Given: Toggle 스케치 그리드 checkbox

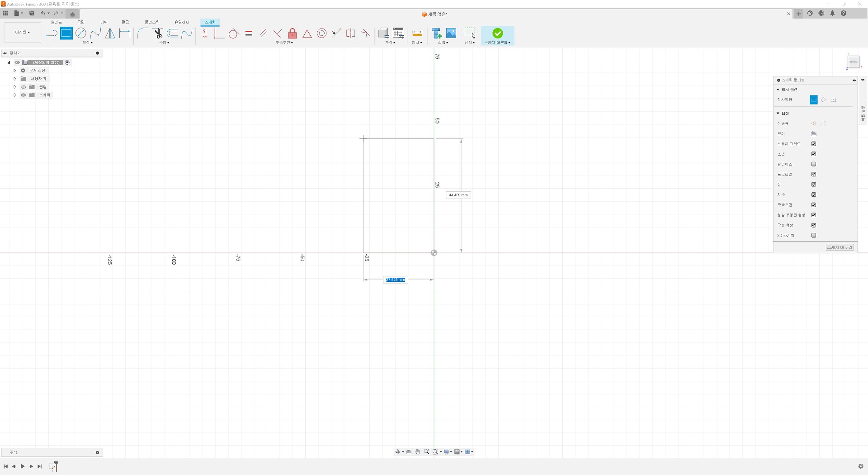Looking at the screenshot, I should point(814,144).
